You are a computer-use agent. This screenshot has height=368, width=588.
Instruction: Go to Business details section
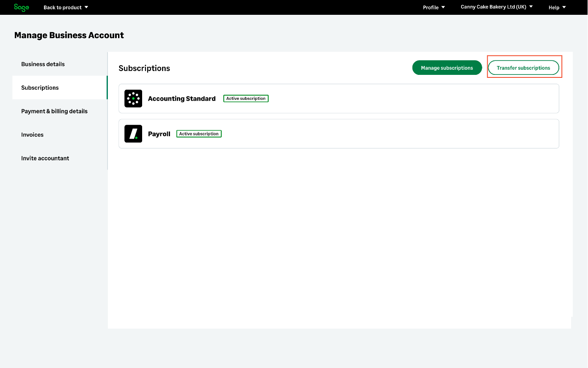point(43,64)
